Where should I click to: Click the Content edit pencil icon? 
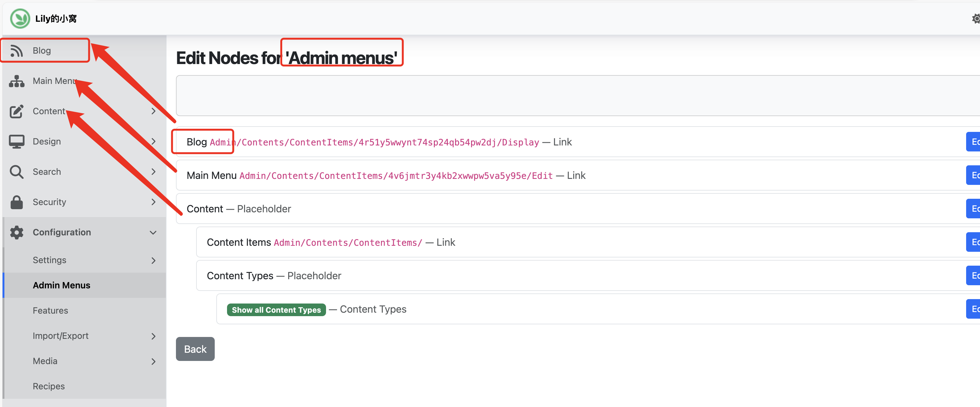[x=16, y=111]
